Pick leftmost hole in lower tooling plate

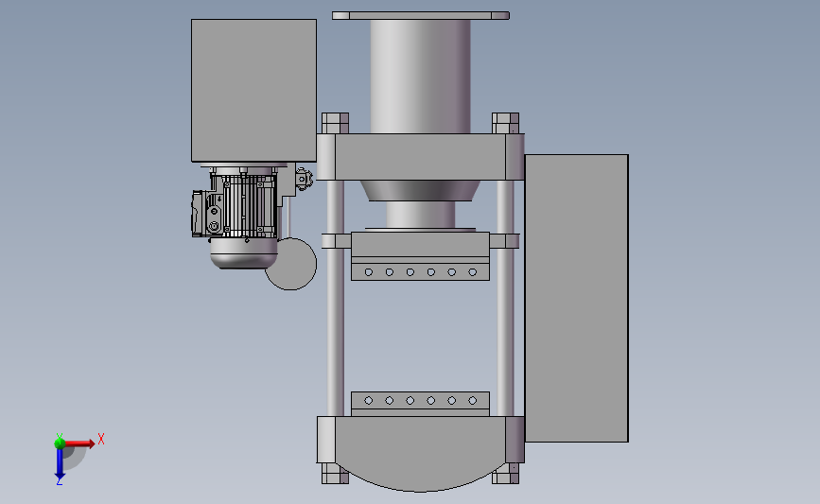pyautogui.click(x=369, y=401)
